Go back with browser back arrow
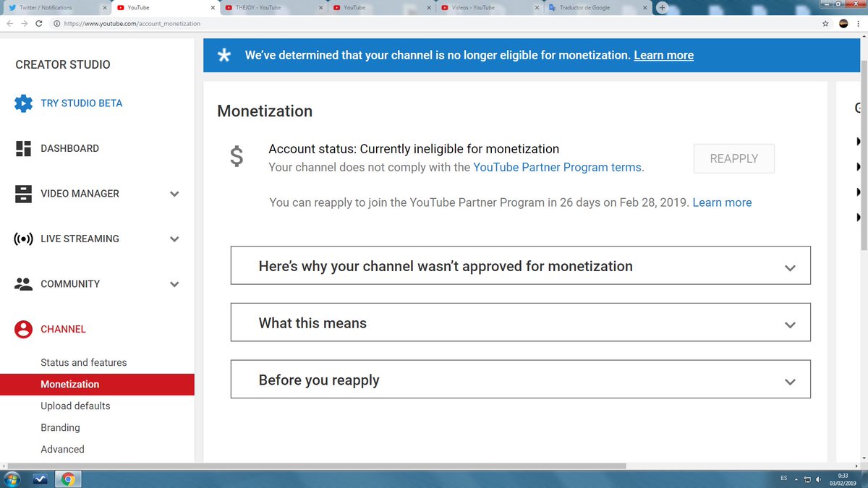 click(9, 23)
